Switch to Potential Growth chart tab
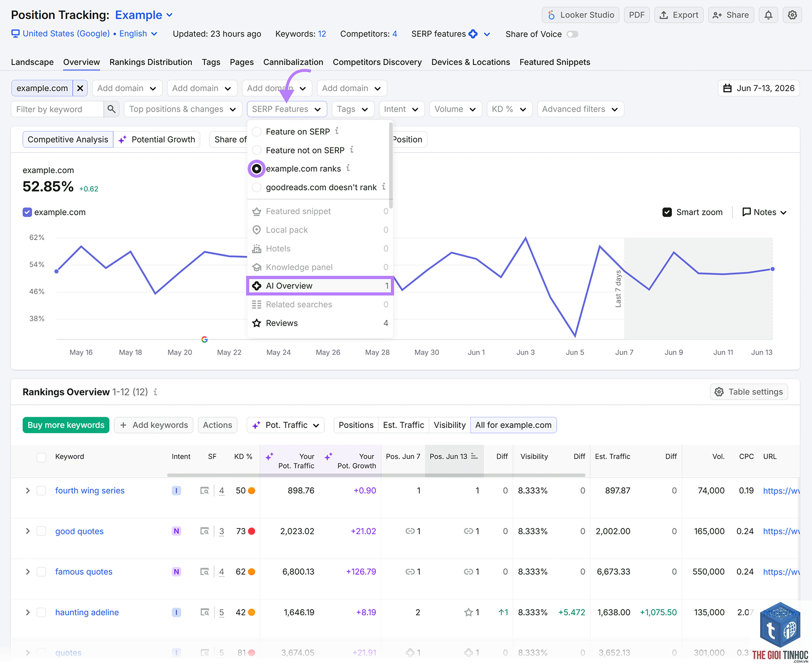Screen dimensions: 812x664 point(157,140)
